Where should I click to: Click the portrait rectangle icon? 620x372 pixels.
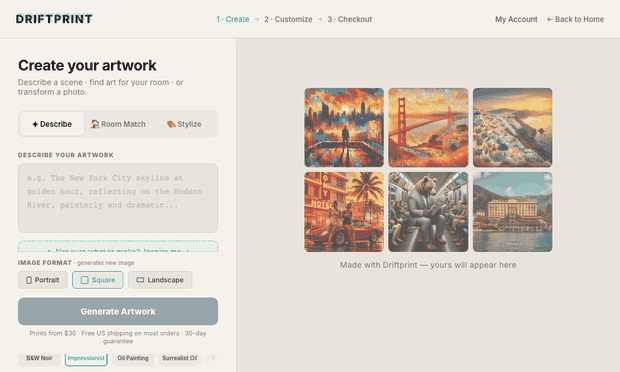(29, 280)
